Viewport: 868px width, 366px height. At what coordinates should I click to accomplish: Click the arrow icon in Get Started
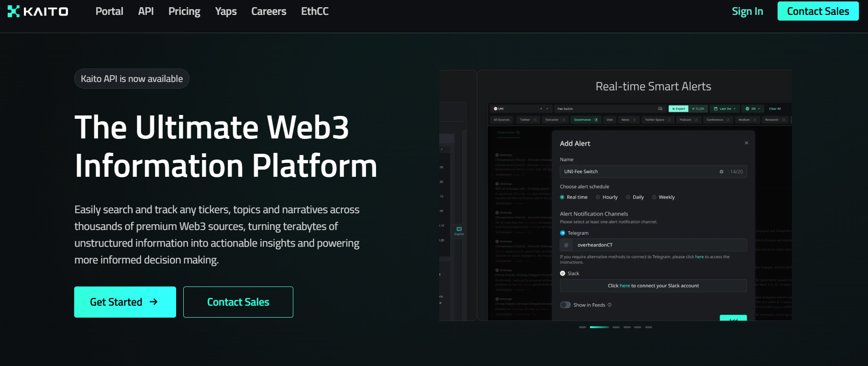[154, 302]
